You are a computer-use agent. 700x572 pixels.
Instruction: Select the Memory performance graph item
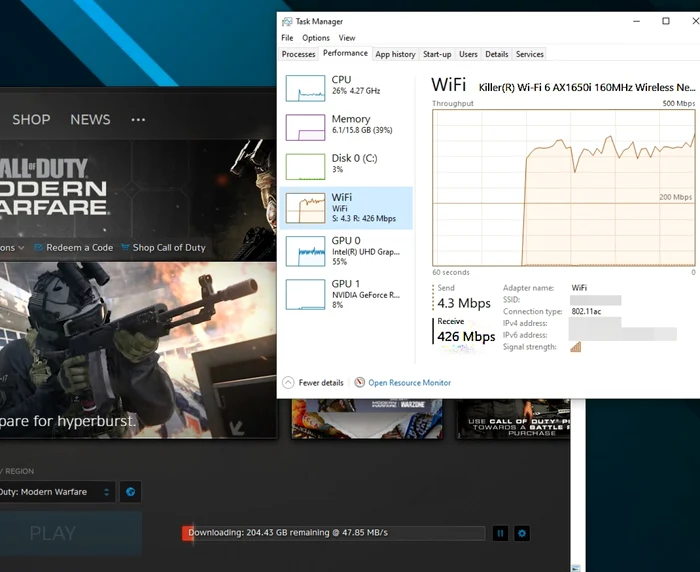(346, 127)
